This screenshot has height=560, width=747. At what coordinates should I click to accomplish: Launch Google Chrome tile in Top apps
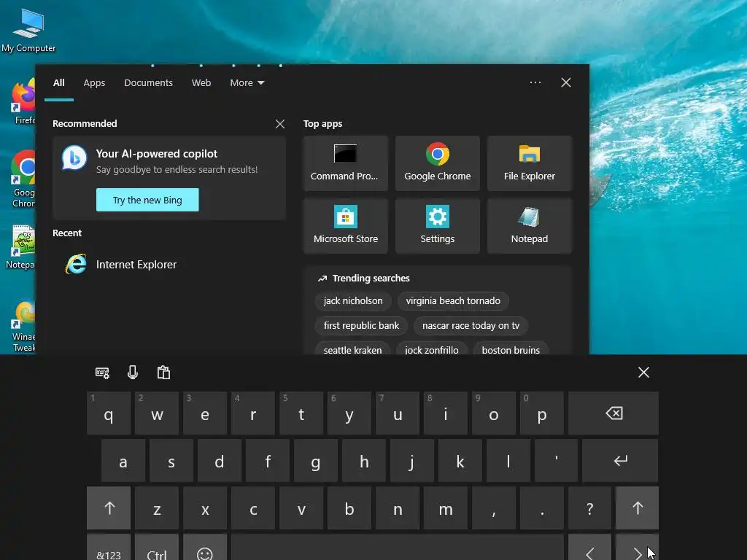[438, 163]
